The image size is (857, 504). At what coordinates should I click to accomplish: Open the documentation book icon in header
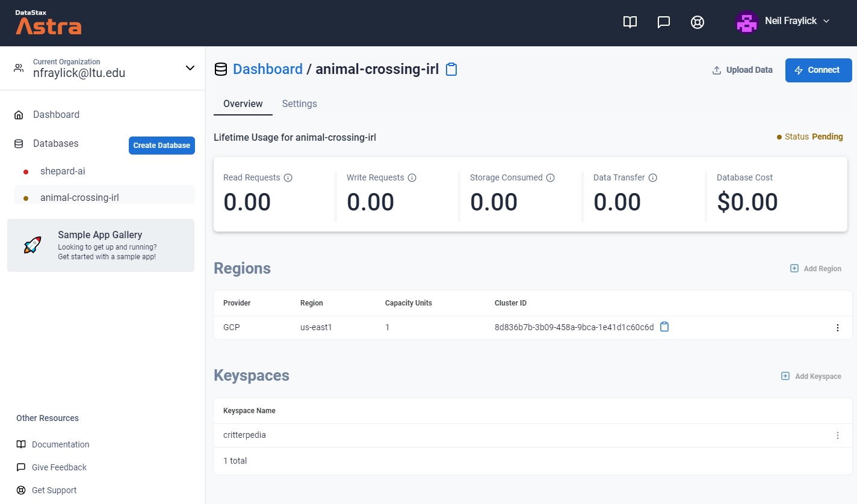coord(630,22)
